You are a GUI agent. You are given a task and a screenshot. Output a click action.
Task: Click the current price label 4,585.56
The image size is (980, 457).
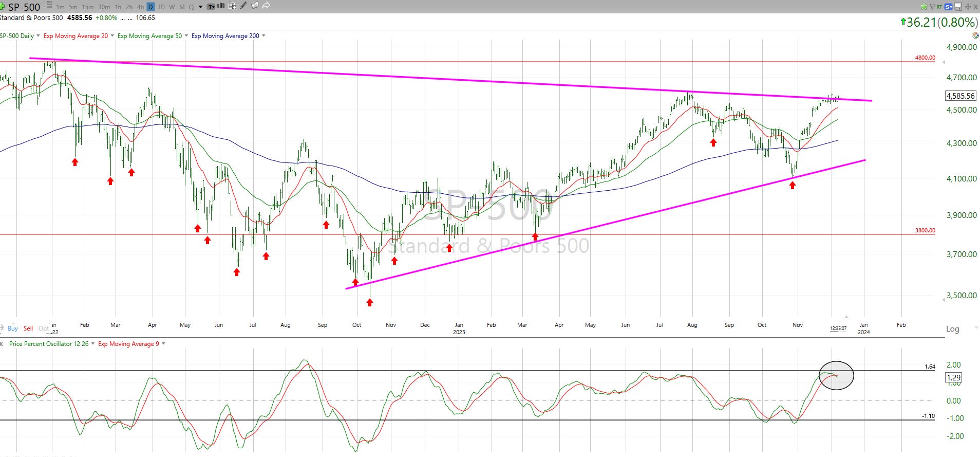coord(960,96)
